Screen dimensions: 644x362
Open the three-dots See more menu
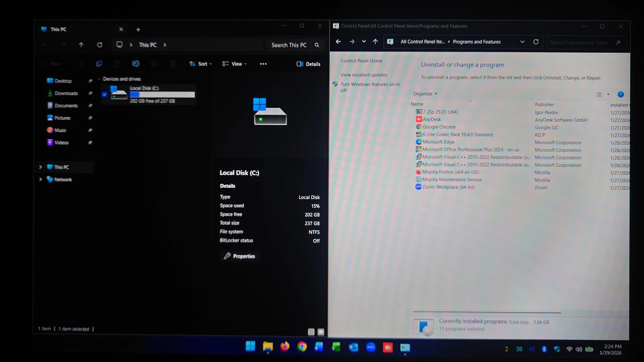pos(263,64)
